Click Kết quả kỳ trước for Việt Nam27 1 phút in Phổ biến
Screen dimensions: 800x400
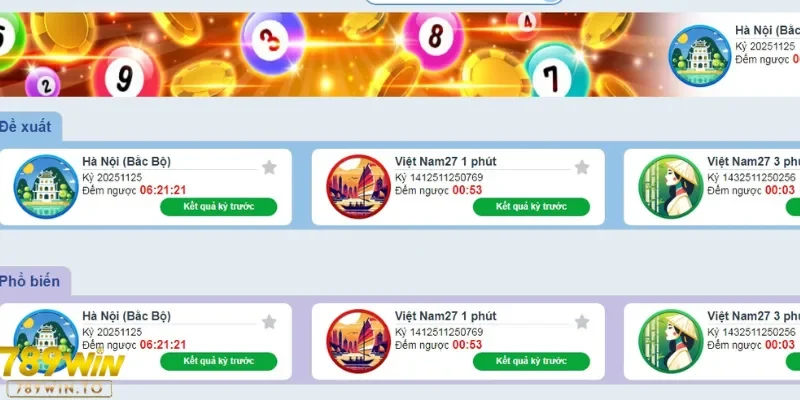(531, 361)
